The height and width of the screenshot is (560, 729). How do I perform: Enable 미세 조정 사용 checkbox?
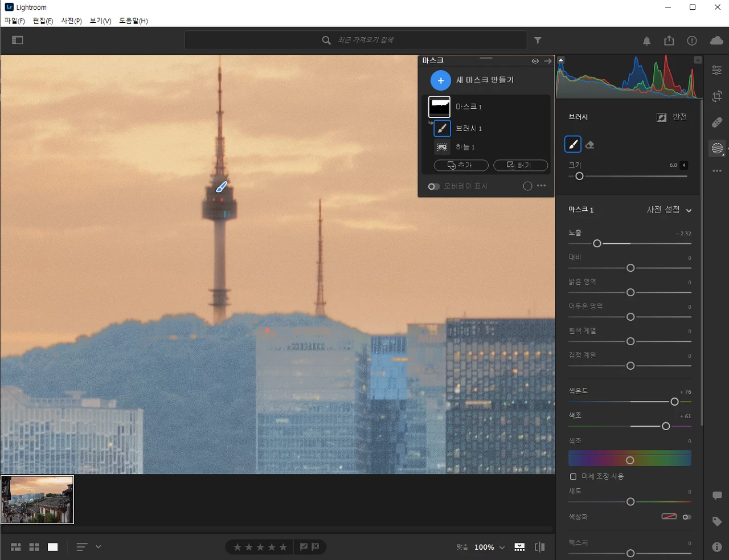(573, 476)
